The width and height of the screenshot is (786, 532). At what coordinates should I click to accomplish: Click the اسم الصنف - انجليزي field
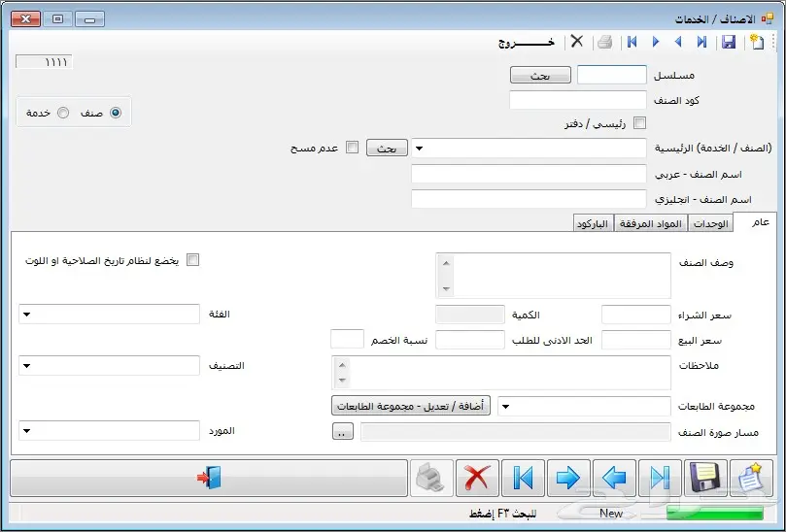coord(529,199)
